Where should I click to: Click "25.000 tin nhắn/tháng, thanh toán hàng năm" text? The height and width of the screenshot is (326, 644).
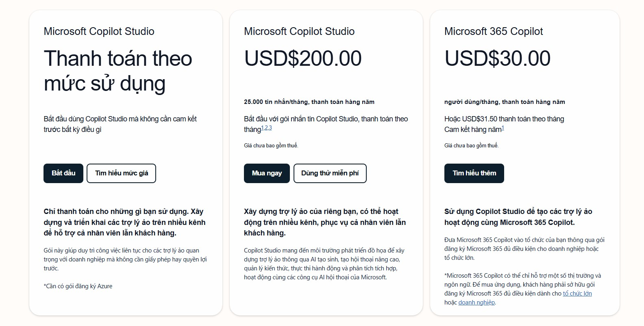(309, 102)
